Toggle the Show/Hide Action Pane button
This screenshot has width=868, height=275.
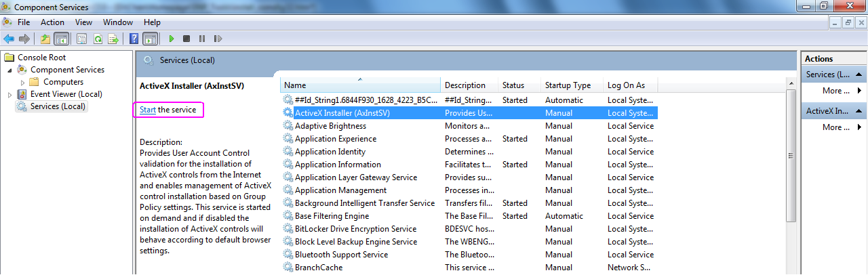coord(151,39)
